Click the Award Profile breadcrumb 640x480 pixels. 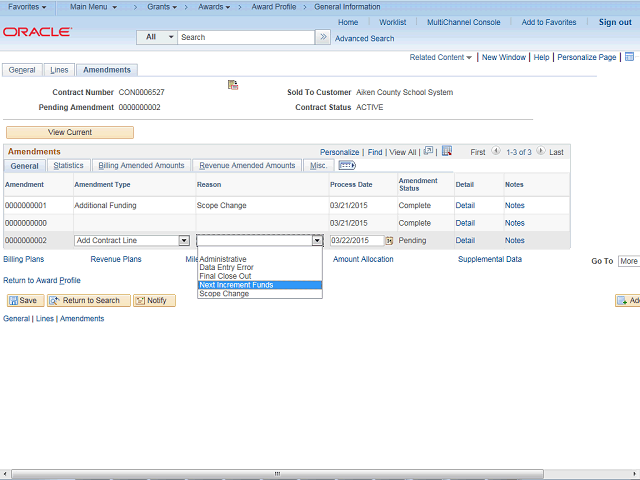[273, 7]
